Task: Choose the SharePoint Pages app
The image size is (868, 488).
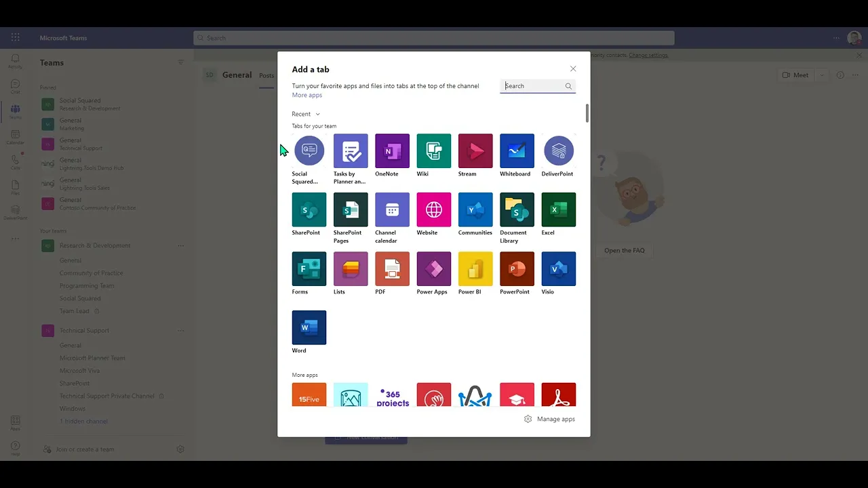Action: click(x=351, y=209)
